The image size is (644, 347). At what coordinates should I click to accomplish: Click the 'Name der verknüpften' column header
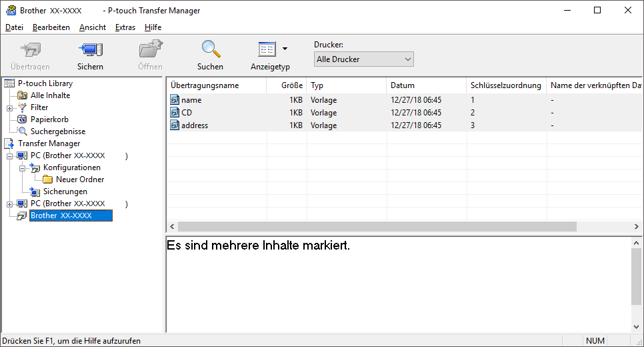point(594,85)
